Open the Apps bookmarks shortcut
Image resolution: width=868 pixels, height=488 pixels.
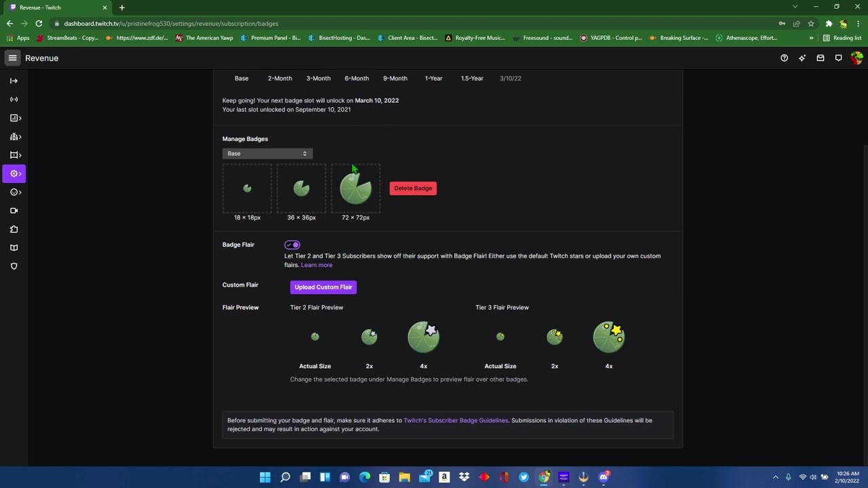18,38
